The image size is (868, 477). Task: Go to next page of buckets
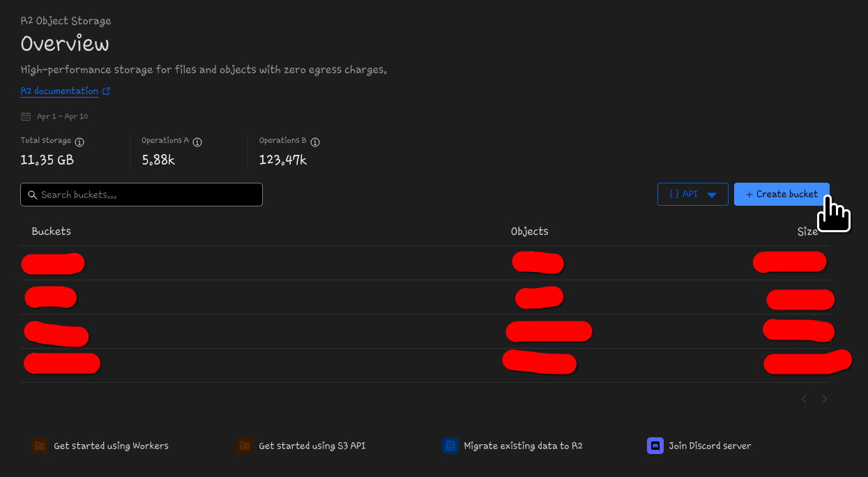[x=825, y=399]
